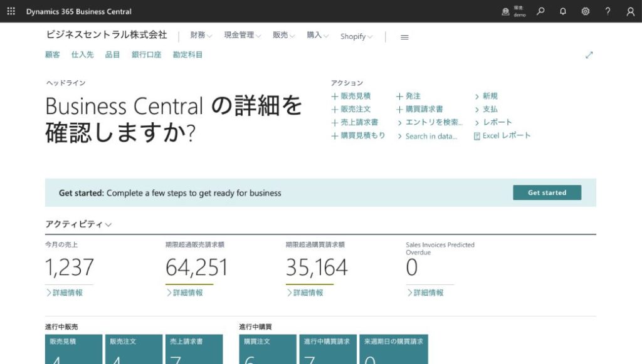This screenshot has width=642, height=364.
Task: Open the user account icon
Action: click(630, 11)
